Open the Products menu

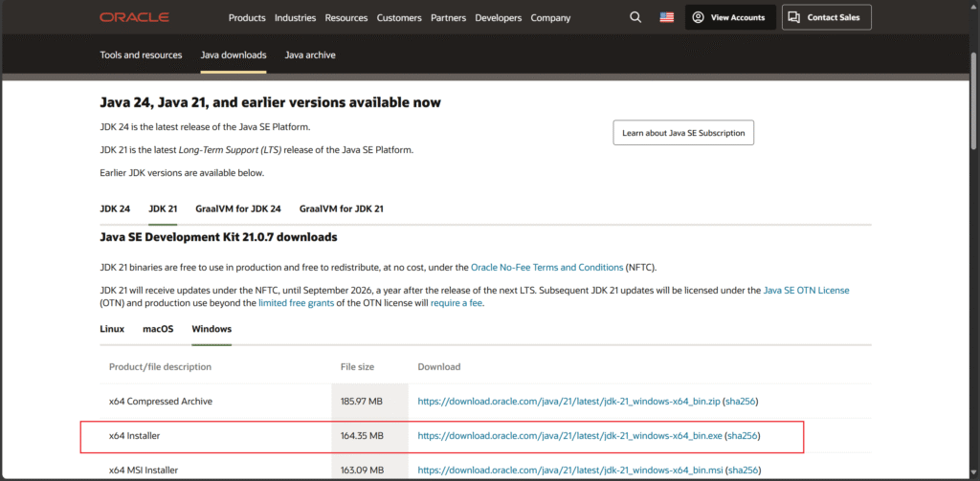(247, 18)
